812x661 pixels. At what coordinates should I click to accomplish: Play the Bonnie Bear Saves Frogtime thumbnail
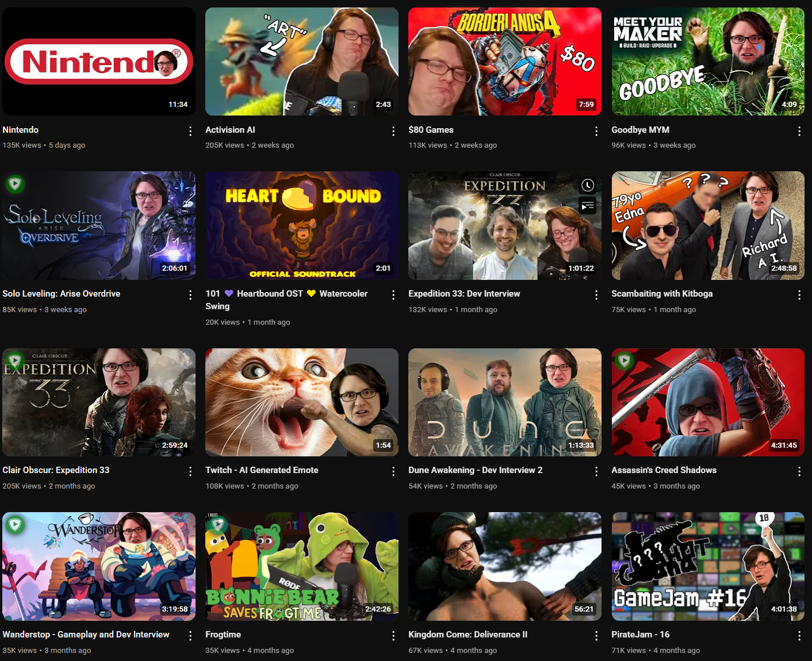click(x=302, y=566)
